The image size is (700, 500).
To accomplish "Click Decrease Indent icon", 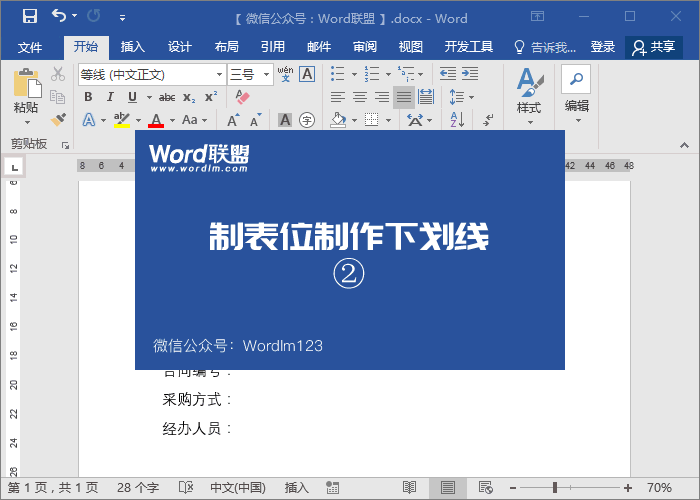I will (x=448, y=74).
